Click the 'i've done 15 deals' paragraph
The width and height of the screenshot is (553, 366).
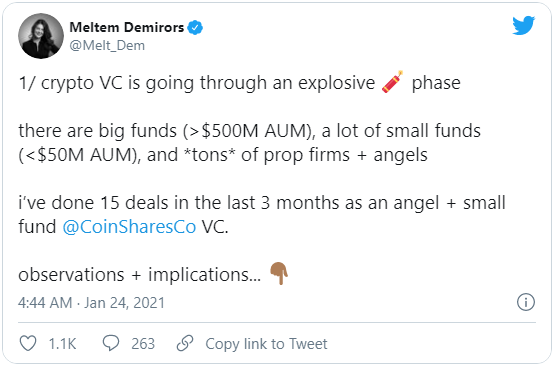click(262, 215)
